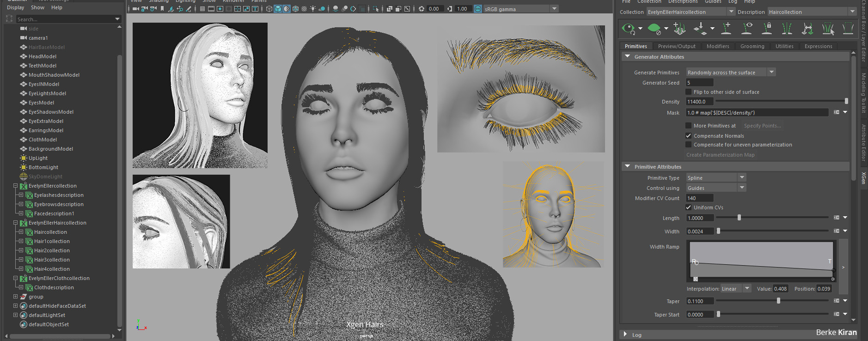The image size is (868, 341).
Task: Open the outliner Display menu
Action: (15, 7)
